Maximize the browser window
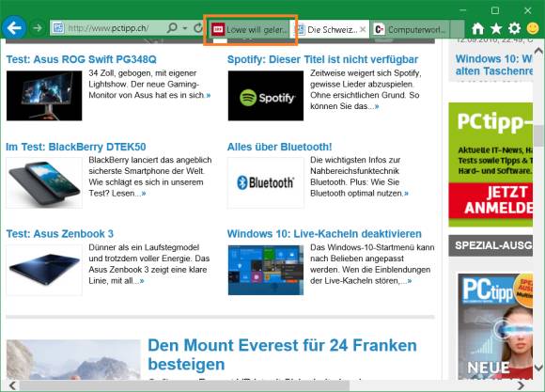545x392 pixels. pos(495,10)
